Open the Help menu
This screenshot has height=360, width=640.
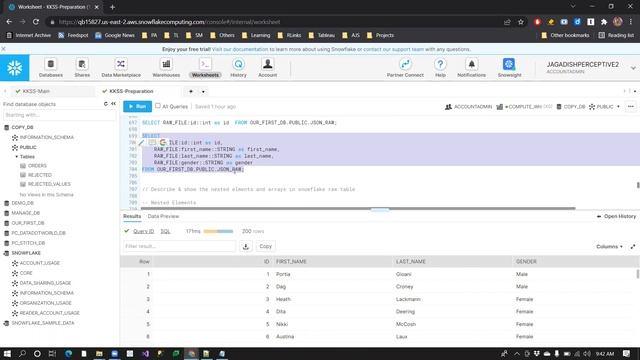440,68
